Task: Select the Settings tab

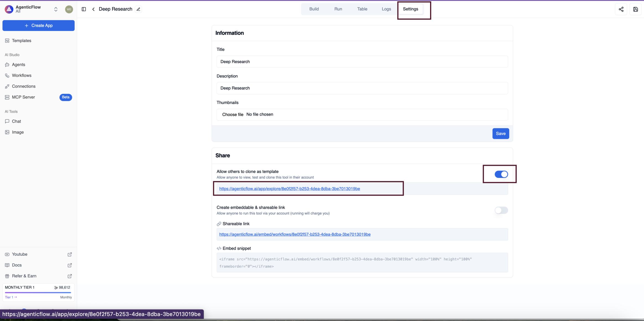Action: click(410, 9)
